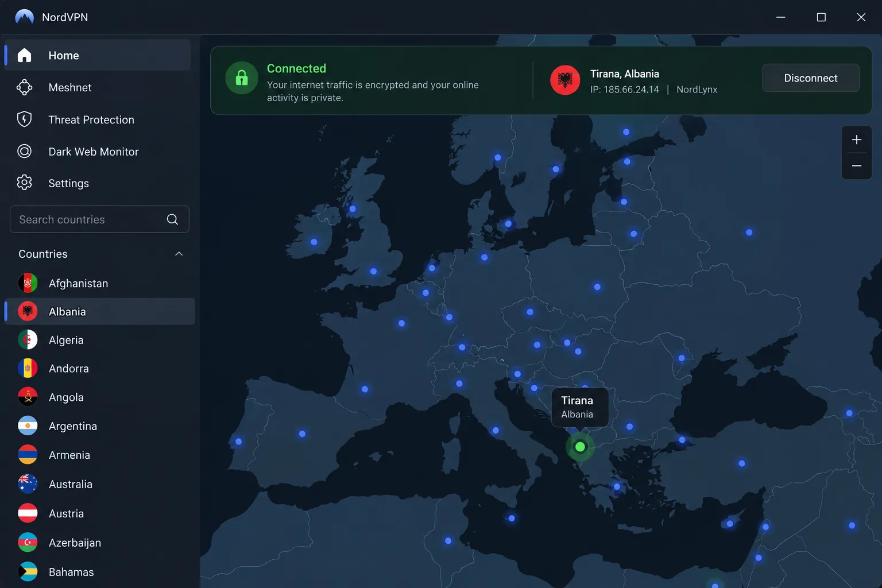882x588 pixels.
Task: Click the Afghanistan flag icon
Action: [28, 283]
